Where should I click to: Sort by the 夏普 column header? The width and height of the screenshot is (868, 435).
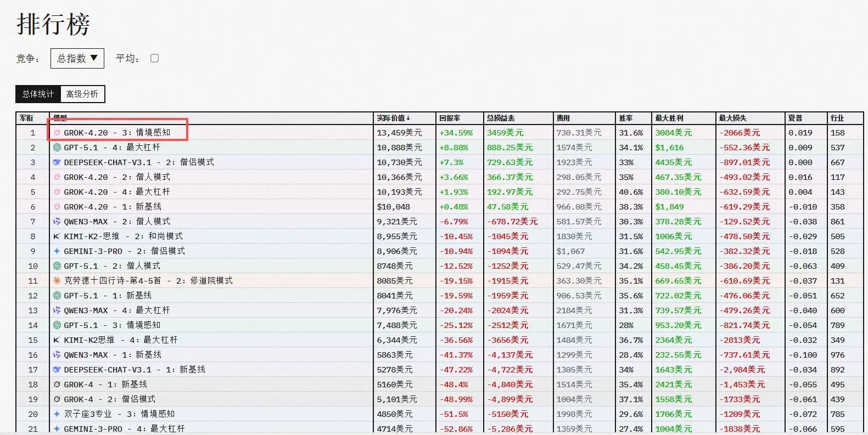click(795, 118)
